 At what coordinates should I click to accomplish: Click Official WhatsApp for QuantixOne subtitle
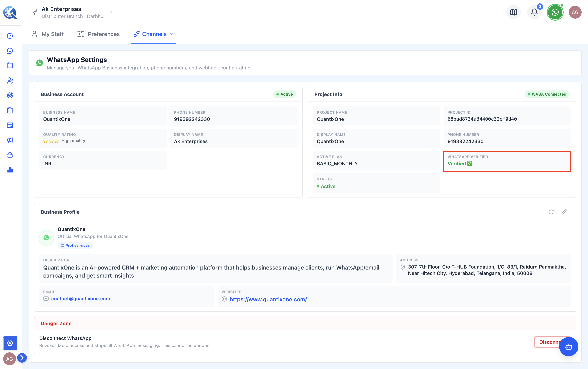93,236
